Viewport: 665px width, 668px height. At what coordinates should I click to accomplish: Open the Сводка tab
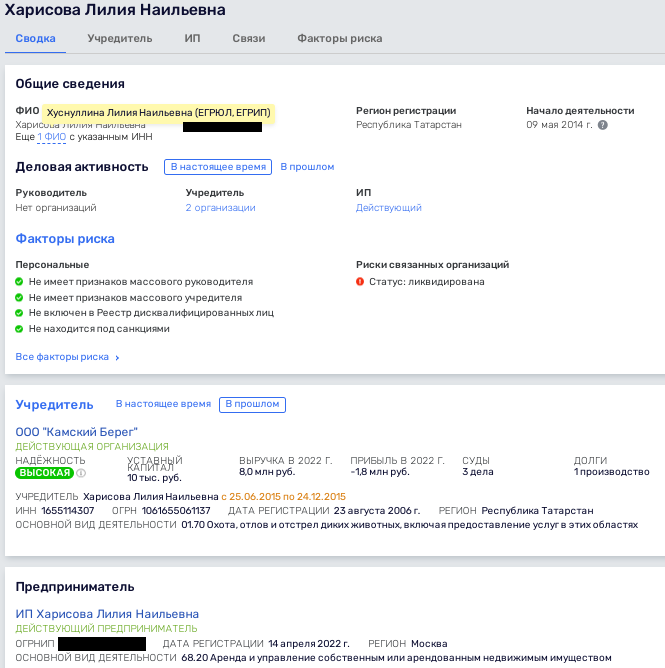(x=35, y=38)
